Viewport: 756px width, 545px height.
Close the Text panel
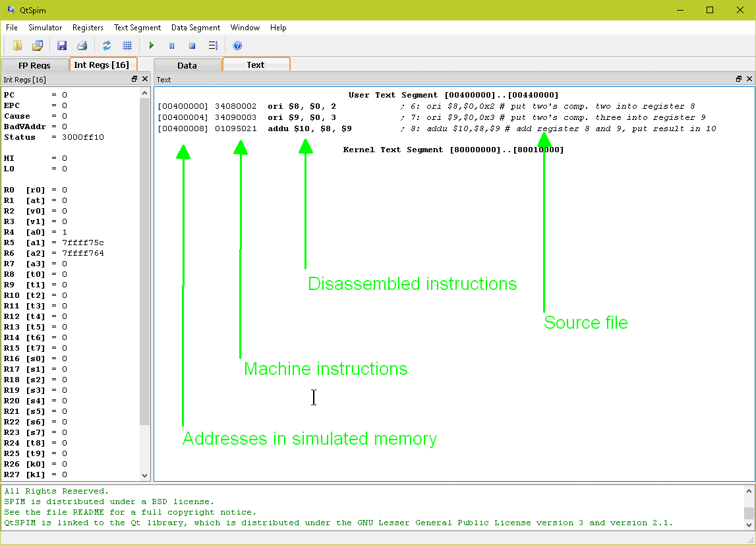pos(749,79)
